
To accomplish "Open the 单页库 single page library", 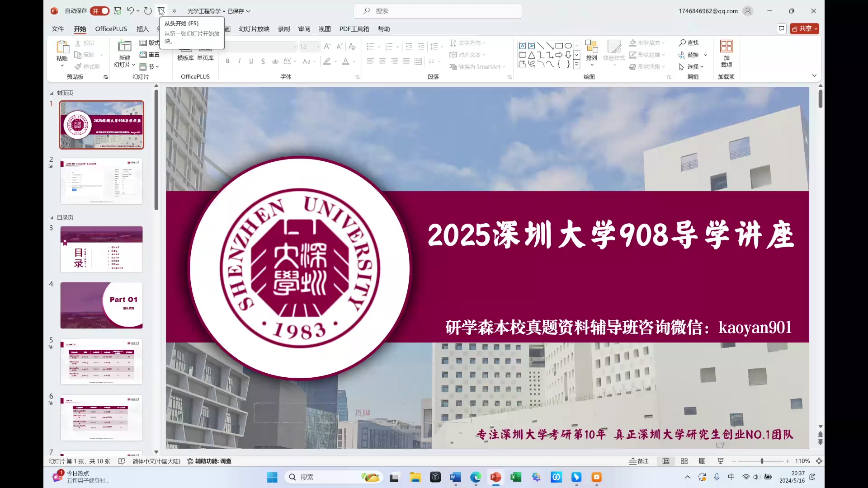I will tap(205, 58).
